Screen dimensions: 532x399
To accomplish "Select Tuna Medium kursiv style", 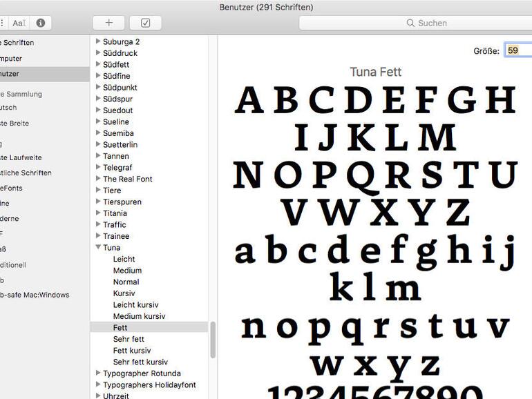I will (139, 316).
